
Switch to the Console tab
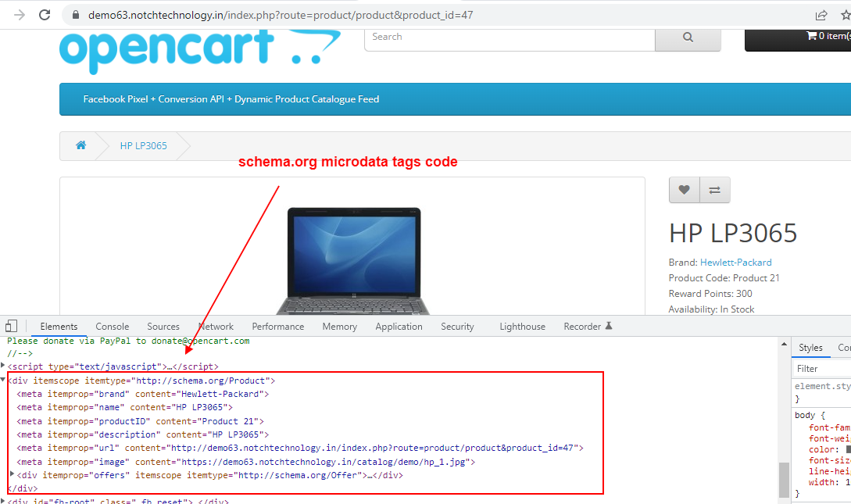112,326
